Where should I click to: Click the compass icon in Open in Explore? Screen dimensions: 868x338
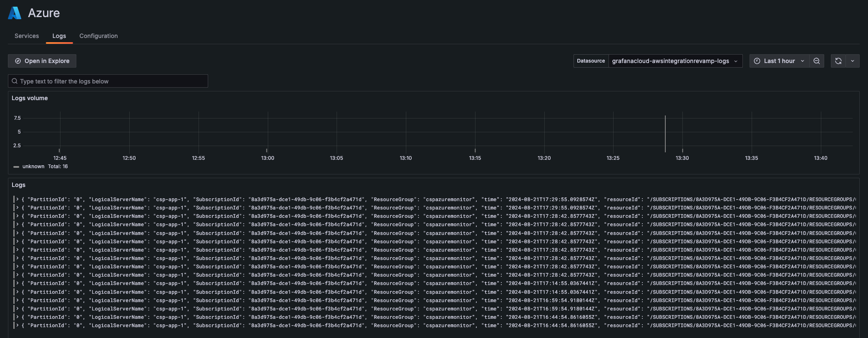click(x=18, y=61)
